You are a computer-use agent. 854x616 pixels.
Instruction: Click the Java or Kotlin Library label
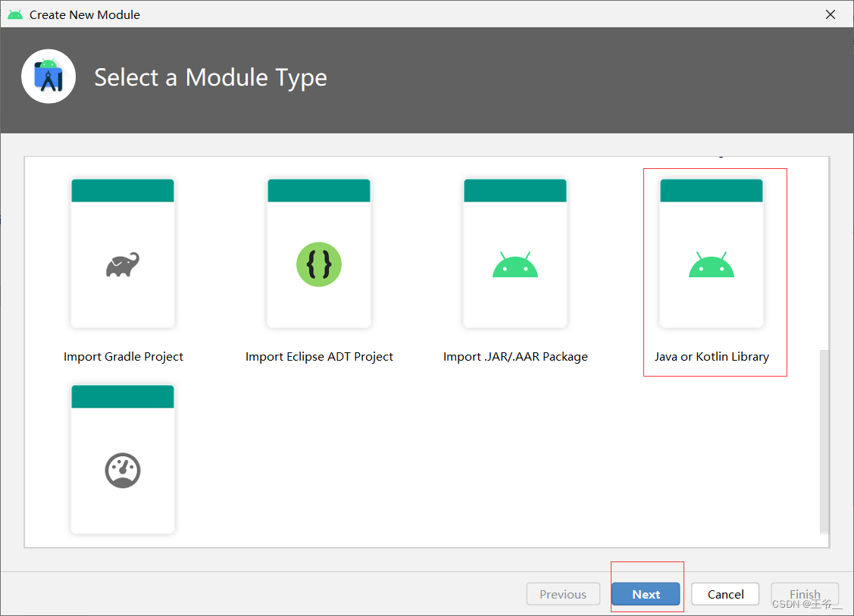click(712, 357)
